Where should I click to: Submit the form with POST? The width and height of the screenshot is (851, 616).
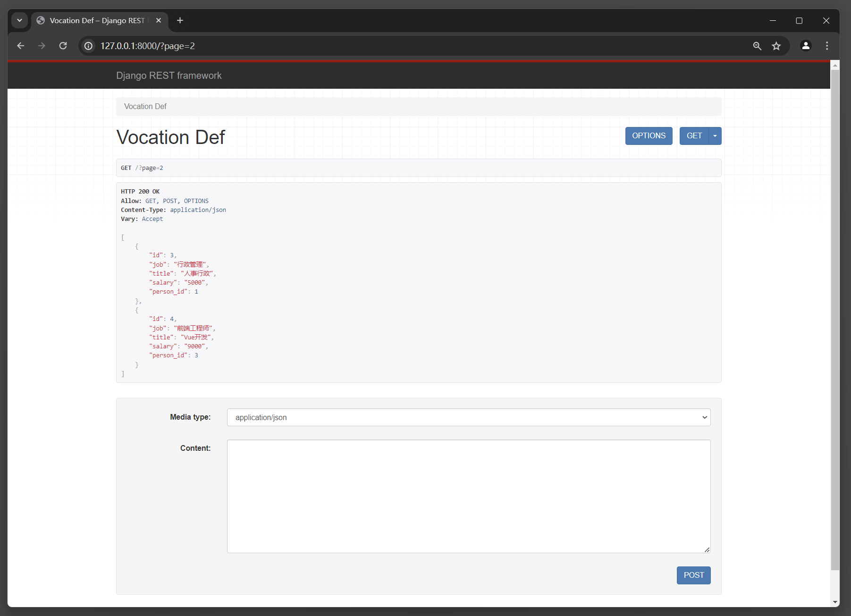tap(693, 575)
